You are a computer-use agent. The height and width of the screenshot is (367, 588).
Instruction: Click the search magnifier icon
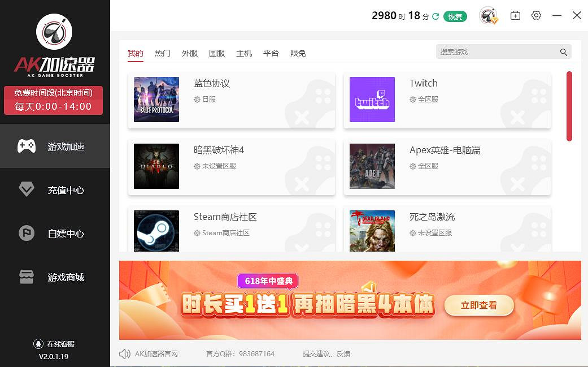pyautogui.click(x=563, y=52)
